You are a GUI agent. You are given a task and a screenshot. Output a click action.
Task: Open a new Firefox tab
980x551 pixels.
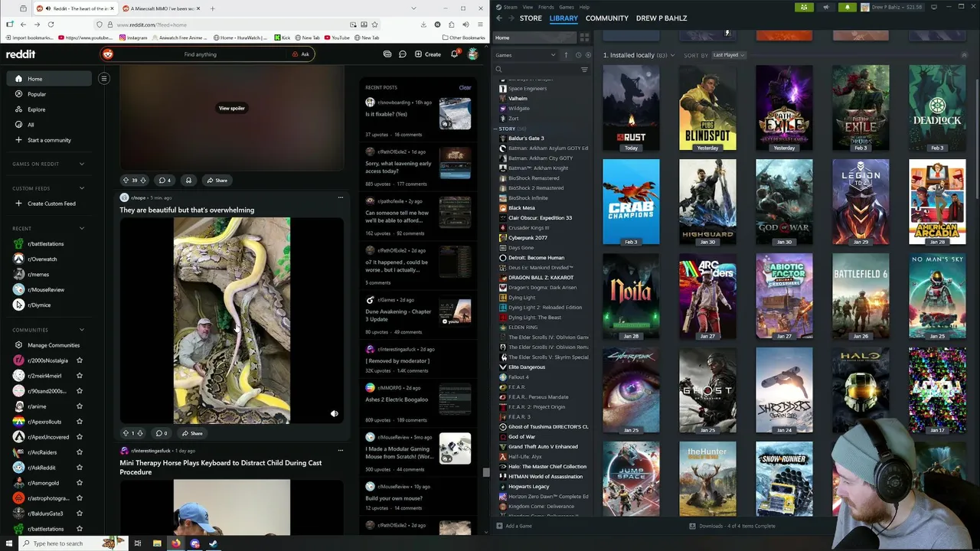point(212,8)
